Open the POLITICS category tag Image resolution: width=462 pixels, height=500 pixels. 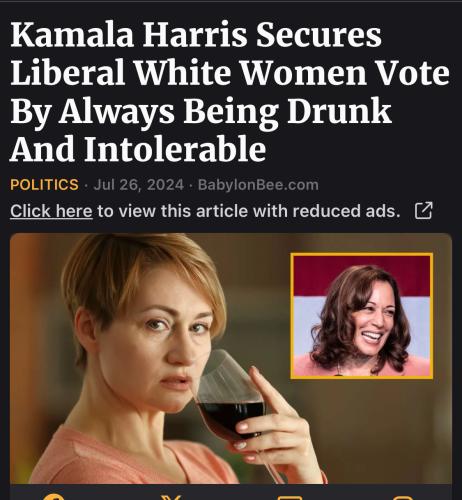pos(44,185)
